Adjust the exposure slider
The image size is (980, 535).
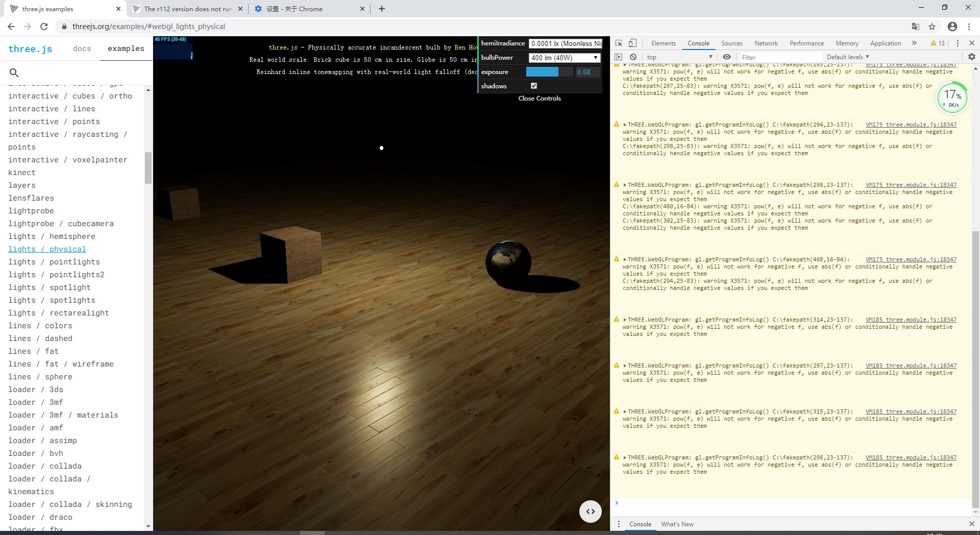[549, 72]
